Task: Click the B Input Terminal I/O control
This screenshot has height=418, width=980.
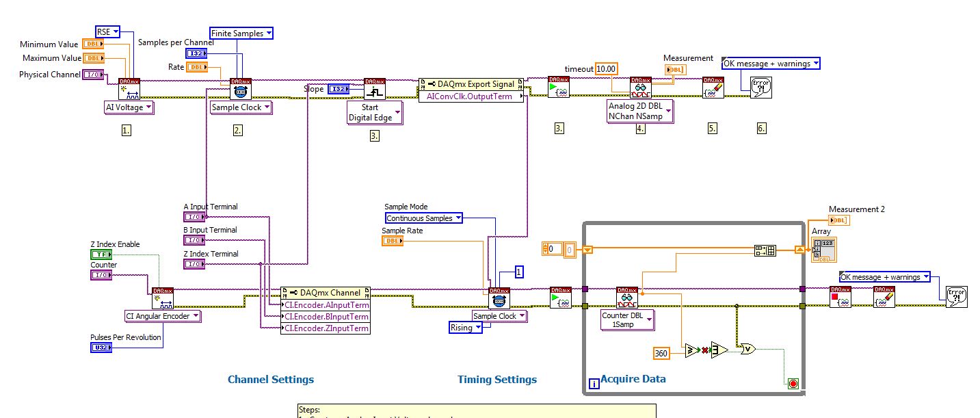Action: tap(194, 240)
